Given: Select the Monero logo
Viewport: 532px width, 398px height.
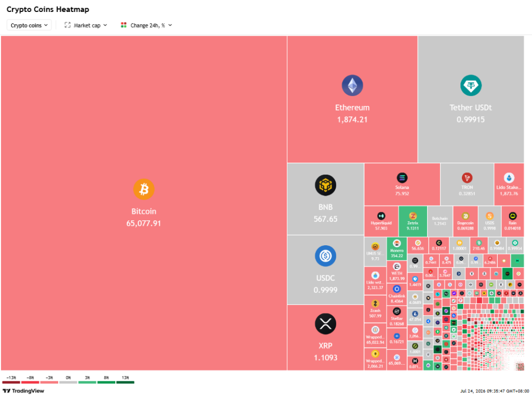Looking at the screenshot, I should coord(396,243).
